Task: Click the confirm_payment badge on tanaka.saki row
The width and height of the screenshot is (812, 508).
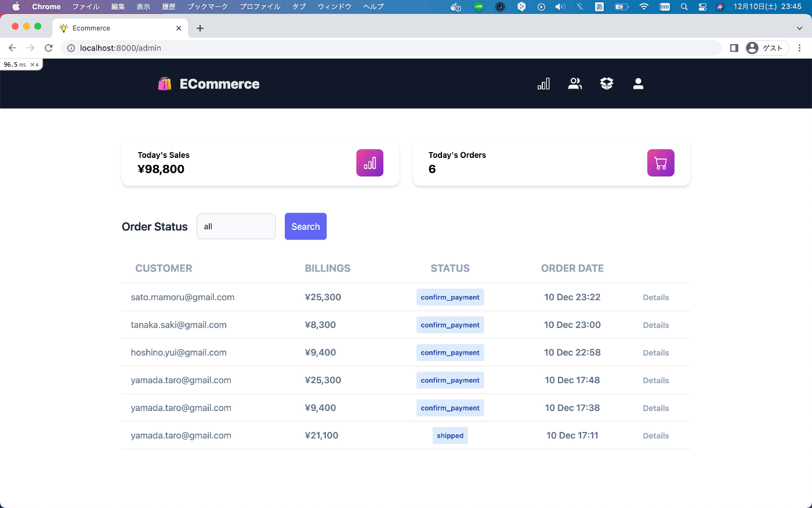Action: point(450,325)
